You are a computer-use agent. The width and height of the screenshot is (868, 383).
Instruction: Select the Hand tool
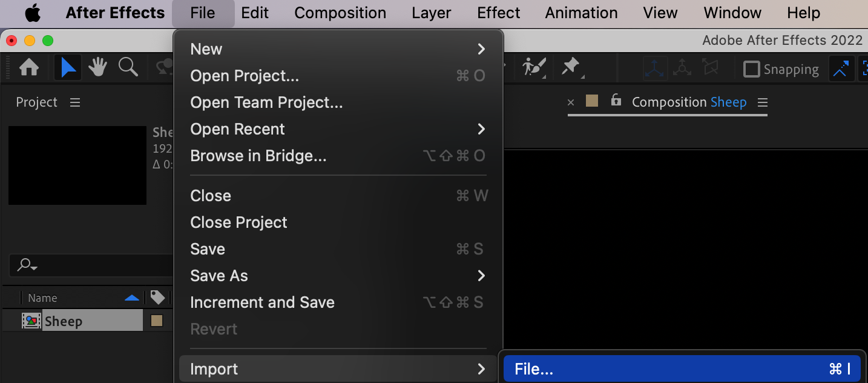pyautogui.click(x=97, y=67)
